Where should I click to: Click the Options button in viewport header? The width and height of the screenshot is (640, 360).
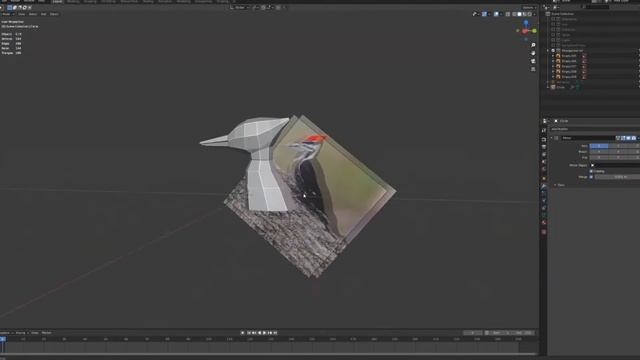tap(528, 7)
